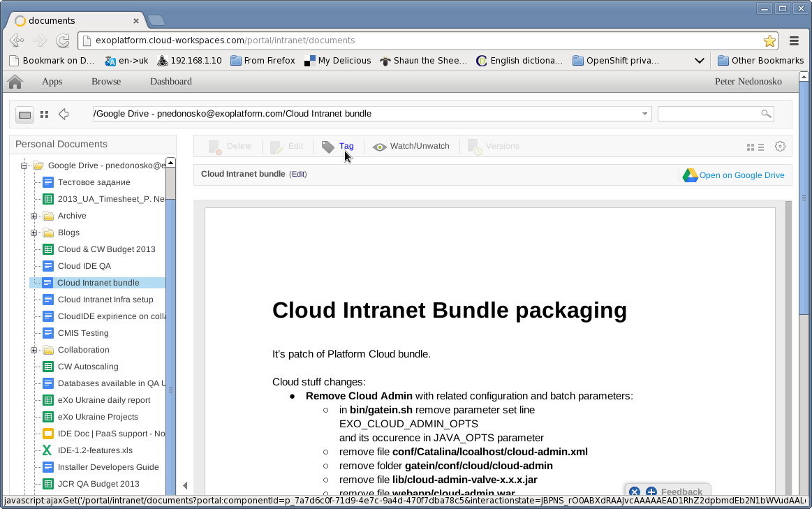Click the Databases available in QA item
The width and height of the screenshot is (812, 509).
(x=111, y=383)
